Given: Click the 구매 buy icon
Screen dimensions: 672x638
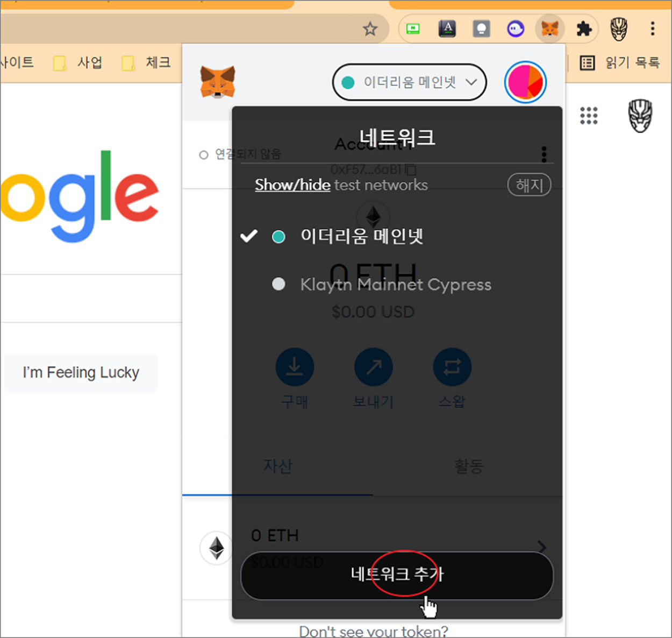Looking at the screenshot, I should pos(295,367).
